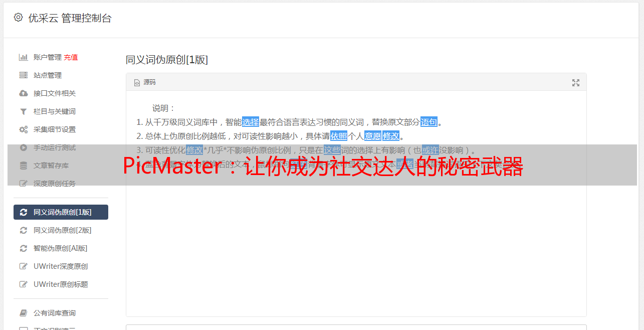The width and height of the screenshot is (644, 330).
Task: Open the 智能伪原创[AI版] menu item
Action: point(61,248)
